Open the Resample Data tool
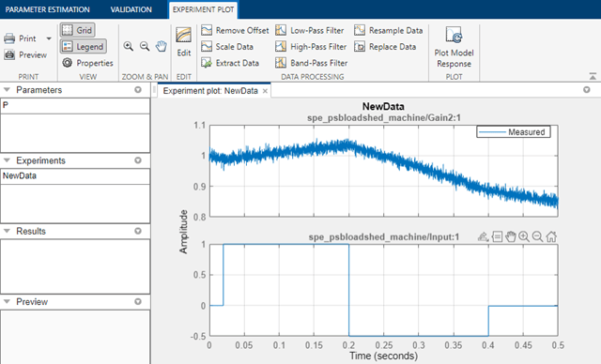The width and height of the screenshot is (601, 364). point(388,30)
